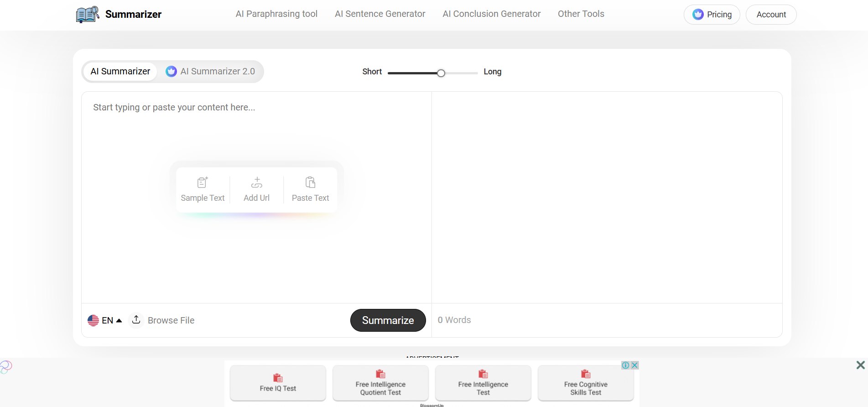Click the Account button

[x=771, y=15]
